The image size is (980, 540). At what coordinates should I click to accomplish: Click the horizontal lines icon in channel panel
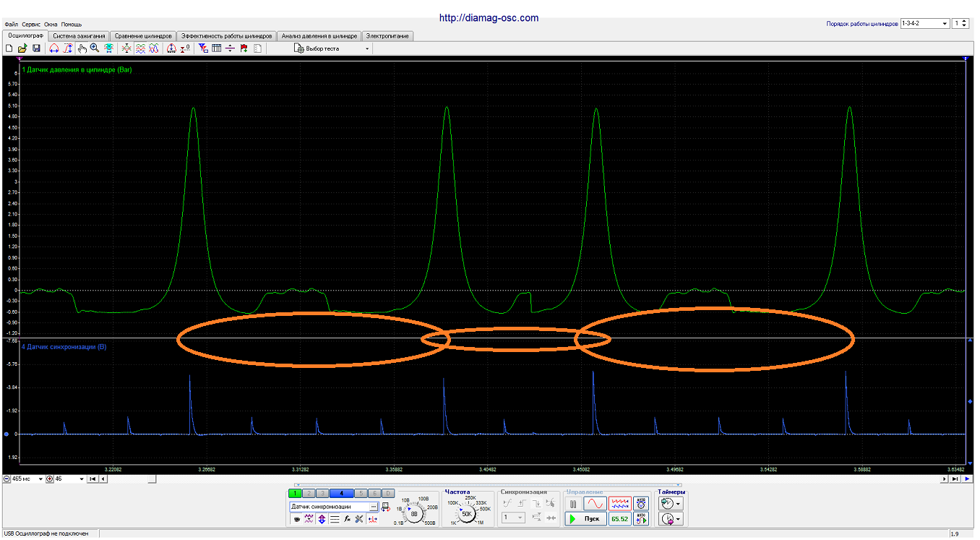coord(335,519)
